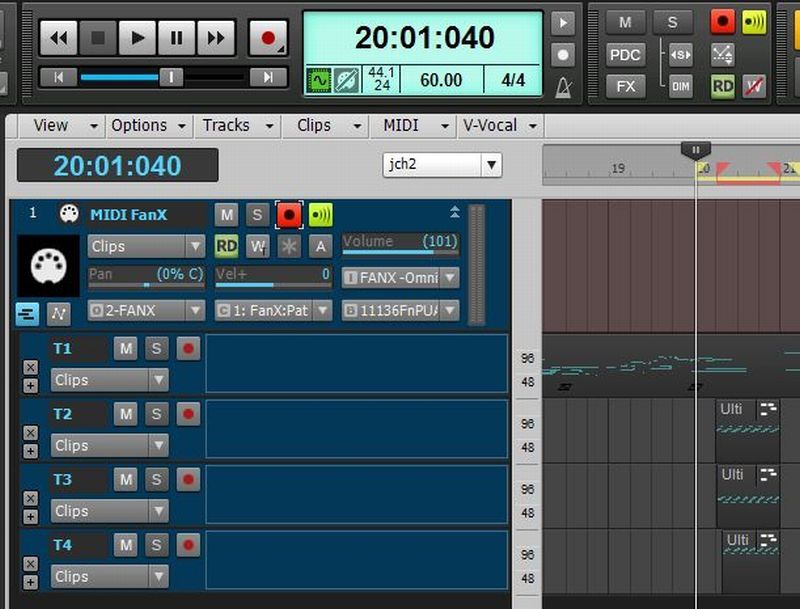Screen dimensions: 800x609
Task: Show take lanes button on MIDI FanX
Action: (x=27, y=314)
